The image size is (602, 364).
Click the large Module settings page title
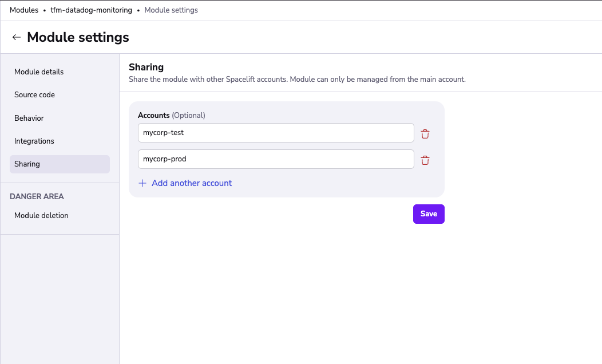78,37
